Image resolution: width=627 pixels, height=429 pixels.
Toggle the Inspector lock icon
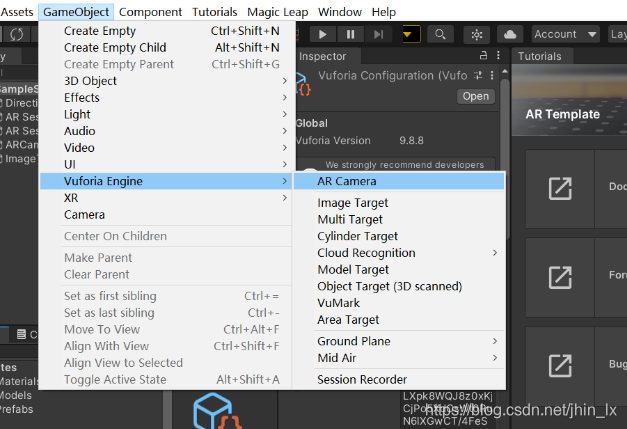point(483,55)
